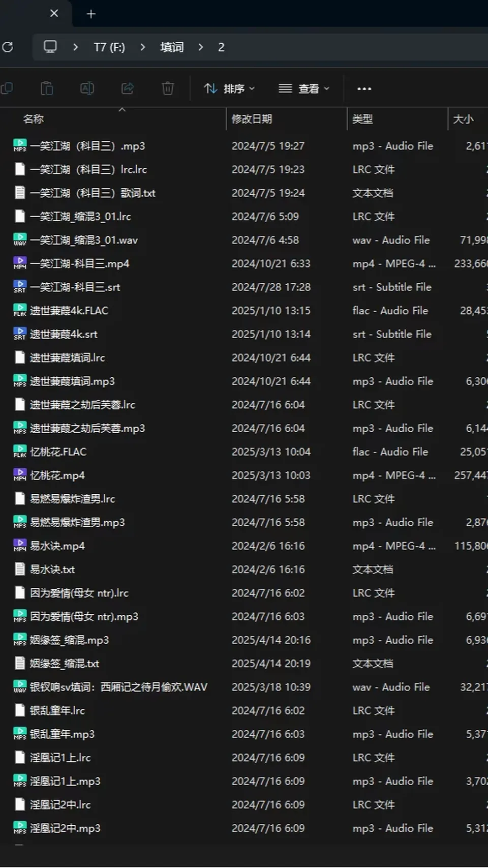This screenshot has height=868, width=488.
Task: Open the three-dots more options menu
Action: tap(364, 88)
